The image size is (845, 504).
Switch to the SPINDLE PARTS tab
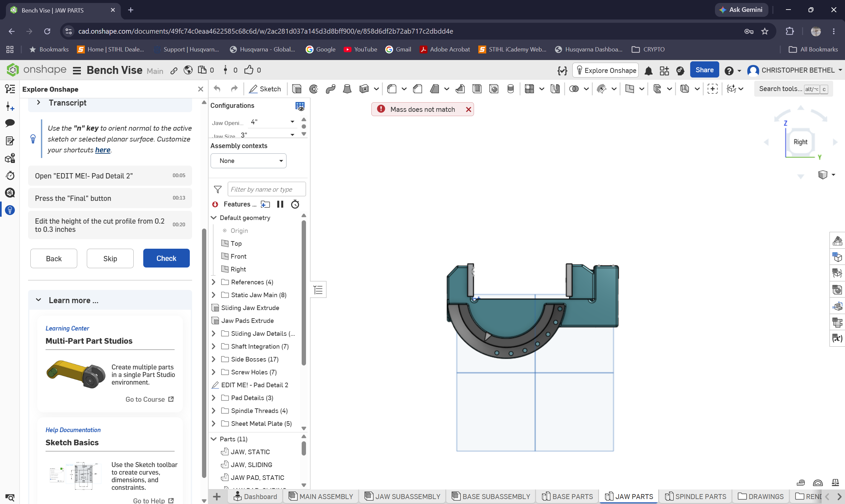(695, 496)
